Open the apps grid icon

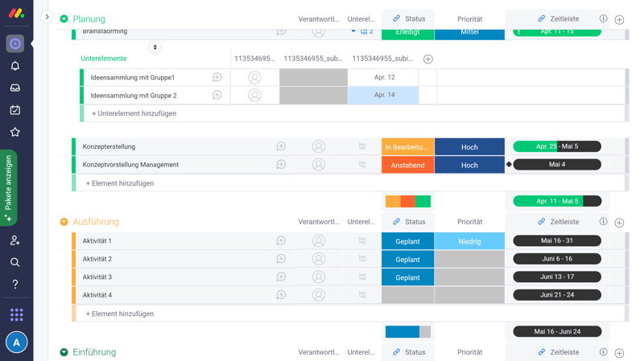[16, 315]
